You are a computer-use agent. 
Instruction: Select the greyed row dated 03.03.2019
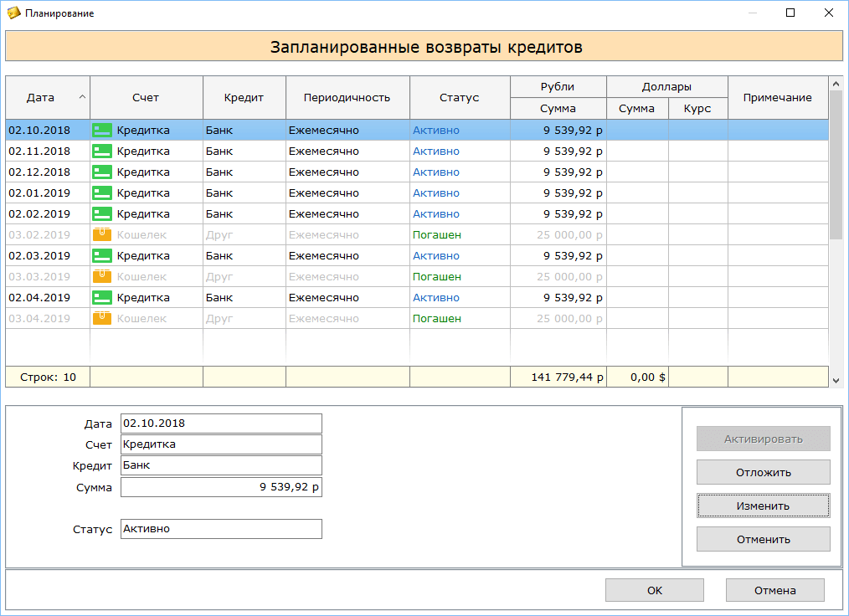(x=417, y=276)
